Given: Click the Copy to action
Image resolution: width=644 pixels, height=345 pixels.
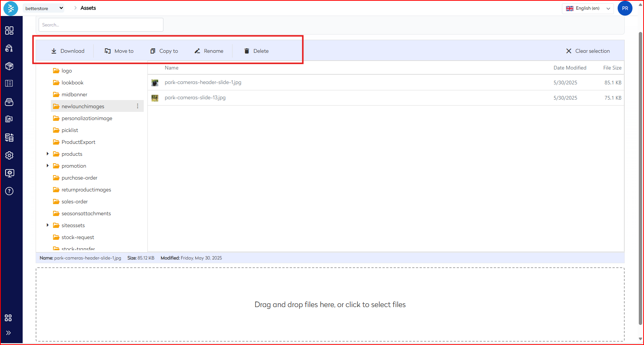Looking at the screenshot, I should tap(164, 51).
